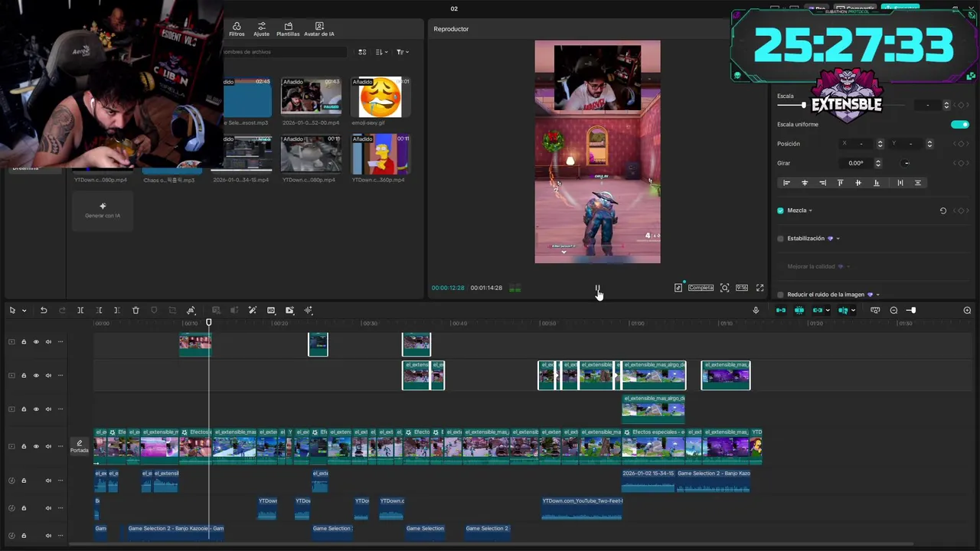980x551 pixels.
Task: Align the clip to the top edge
Action: click(x=840, y=183)
